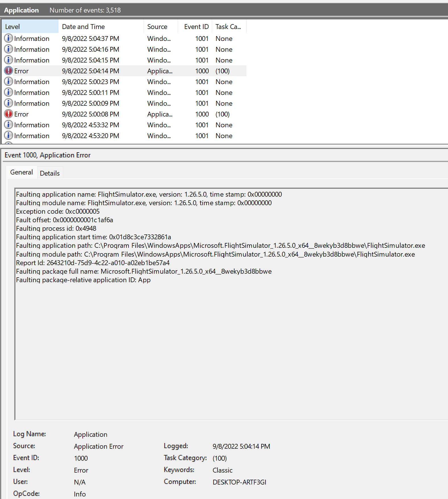Click the Information icon for the 5:04:15 PM event
The image size is (448, 499).
(x=9, y=60)
